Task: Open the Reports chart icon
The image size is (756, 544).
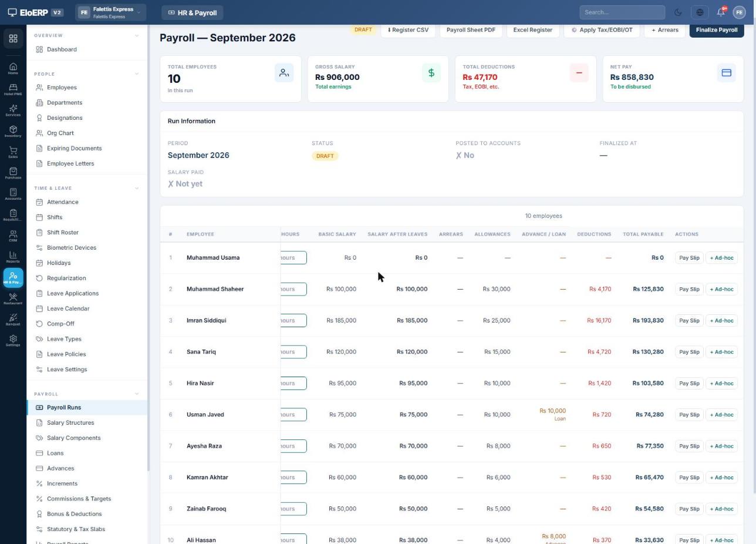Action: [x=13, y=257]
